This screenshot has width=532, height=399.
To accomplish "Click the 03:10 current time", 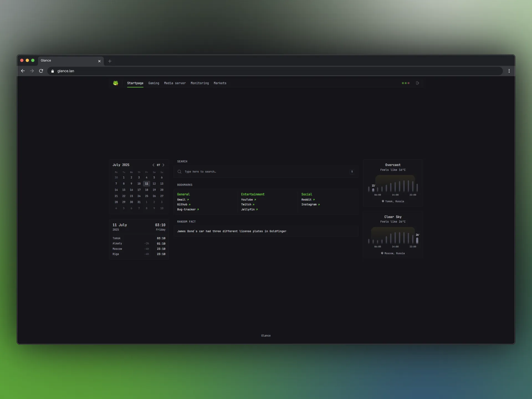I will [160, 225].
